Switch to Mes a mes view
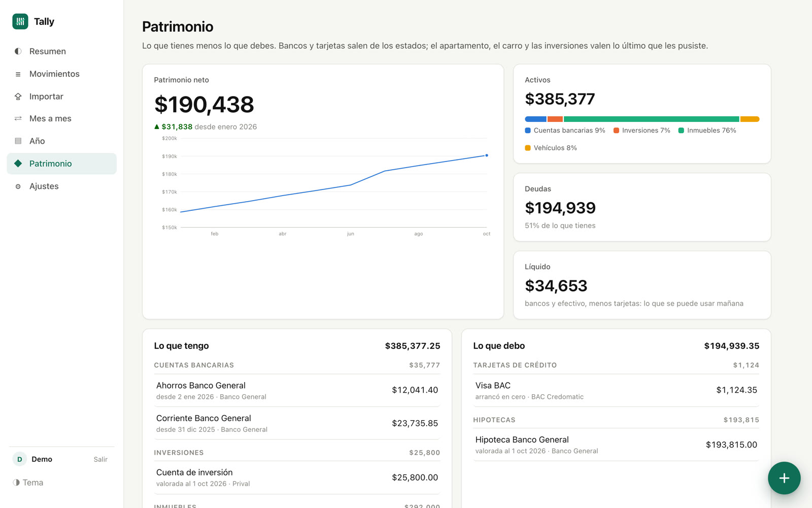The width and height of the screenshot is (812, 508). tap(61, 118)
